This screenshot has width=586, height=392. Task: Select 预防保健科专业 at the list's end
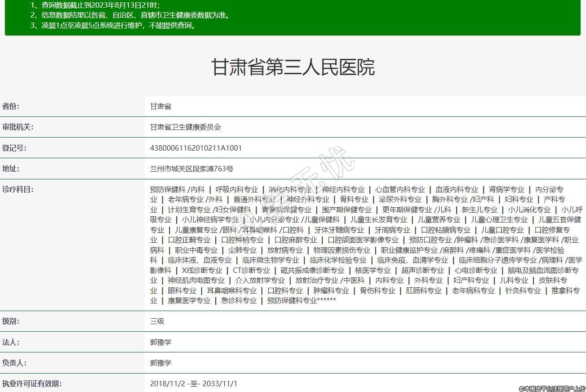point(292,300)
